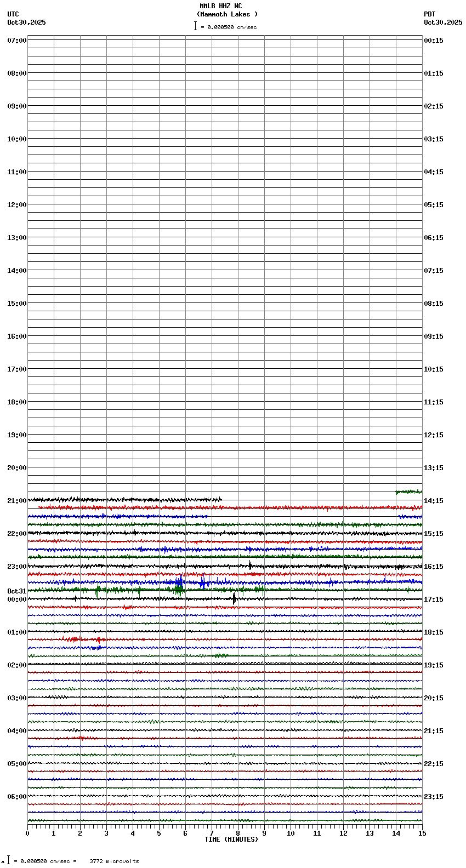The height and width of the screenshot is (868, 466).
Task: Click the '16:00' UTC time label
Action: (x=17, y=336)
